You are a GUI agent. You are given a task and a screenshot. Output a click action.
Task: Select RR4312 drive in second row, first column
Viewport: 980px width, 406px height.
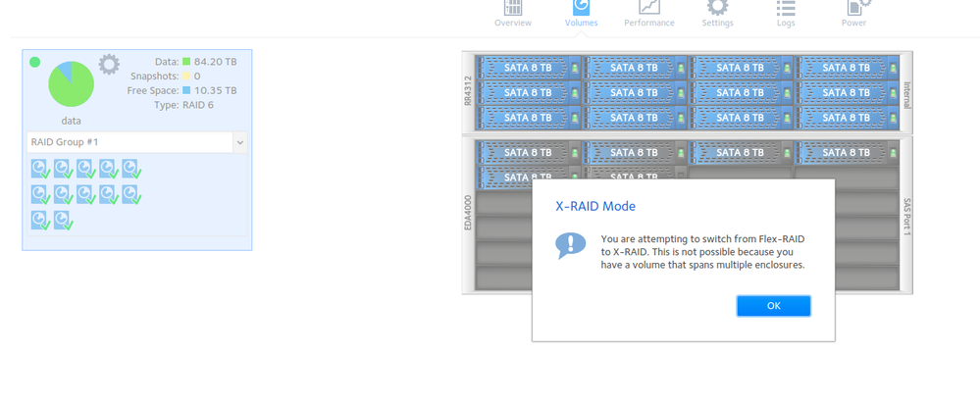pyautogui.click(x=528, y=92)
